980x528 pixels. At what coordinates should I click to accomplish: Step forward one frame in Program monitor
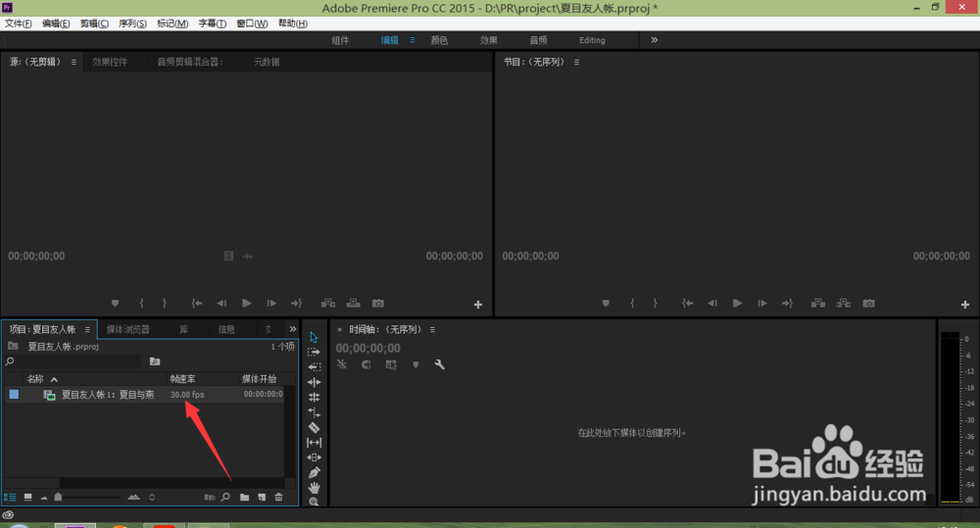(x=762, y=303)
